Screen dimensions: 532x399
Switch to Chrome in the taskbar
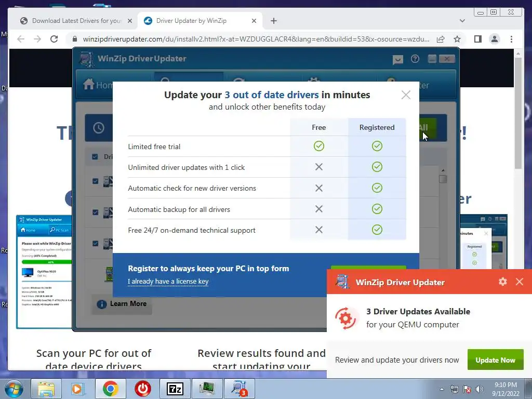[x=111, y=389]
